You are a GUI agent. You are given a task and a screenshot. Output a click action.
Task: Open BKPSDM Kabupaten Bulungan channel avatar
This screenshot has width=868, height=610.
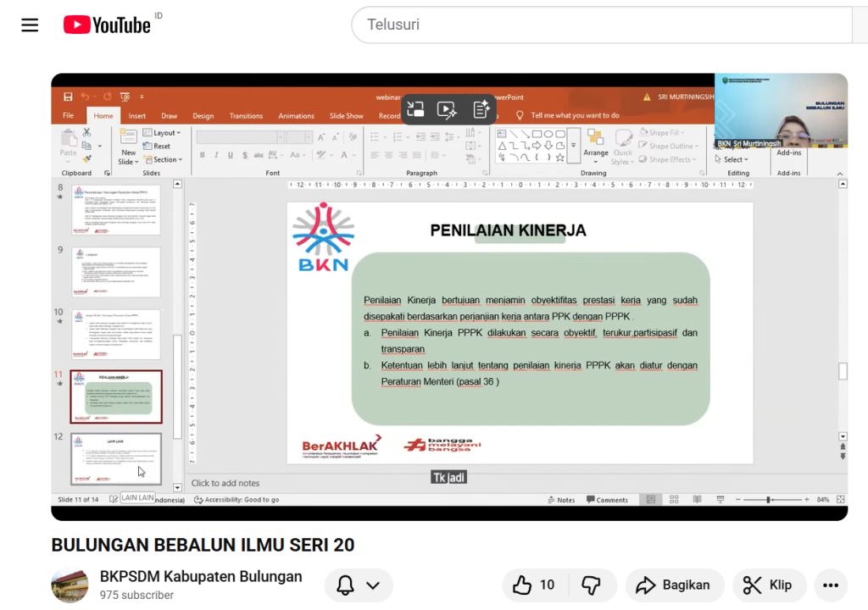[70, 585]
